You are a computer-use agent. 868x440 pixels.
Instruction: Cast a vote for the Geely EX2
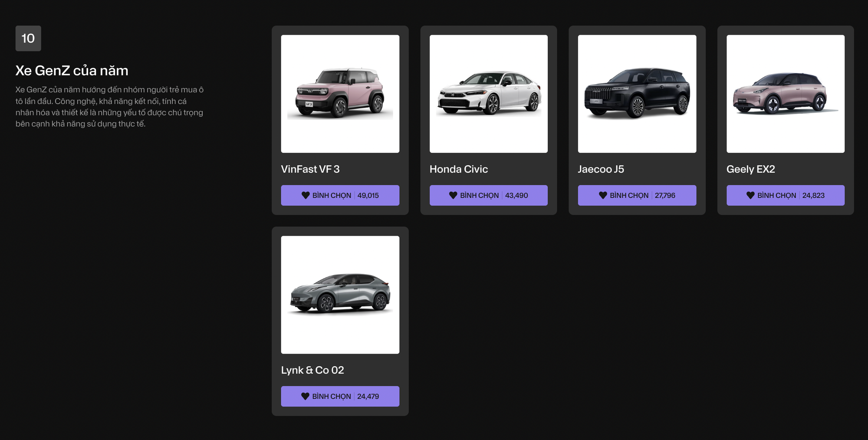[786, 195]
